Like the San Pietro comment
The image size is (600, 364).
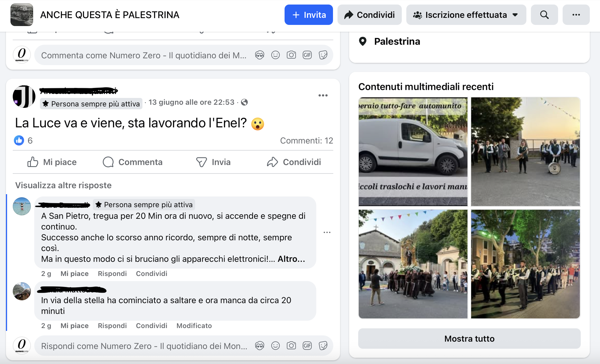coord(74,274)
